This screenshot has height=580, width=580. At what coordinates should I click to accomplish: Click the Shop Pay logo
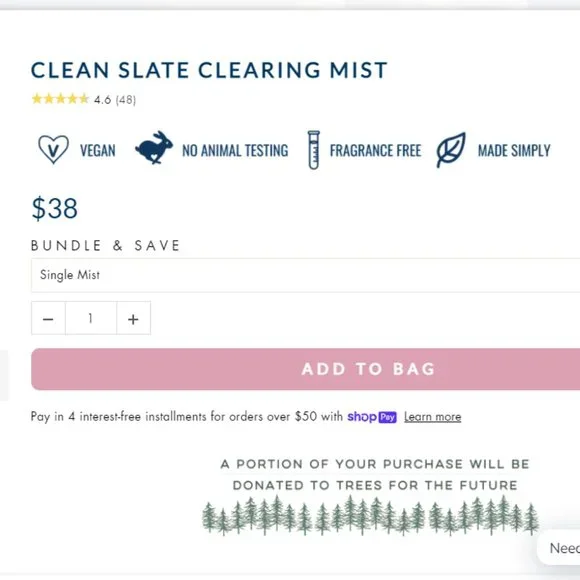372,417
